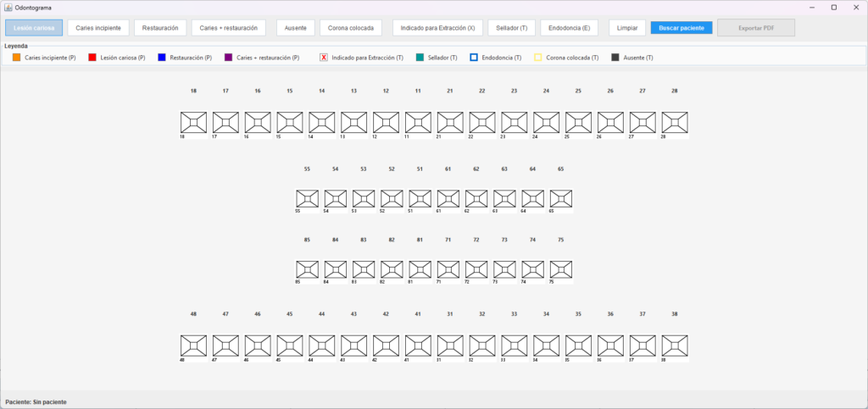The width and height of the screenshot is (868, 409).
Task: Click the teal Sellador legend swatch
Action: pos(420,58)
